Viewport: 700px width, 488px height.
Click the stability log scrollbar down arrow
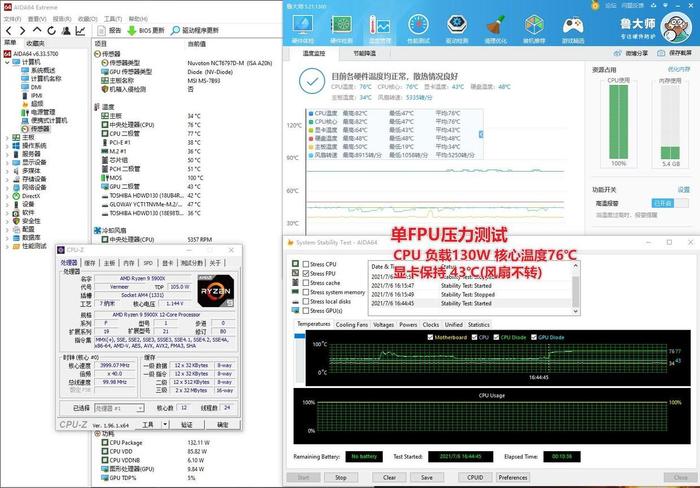[575, 311]
